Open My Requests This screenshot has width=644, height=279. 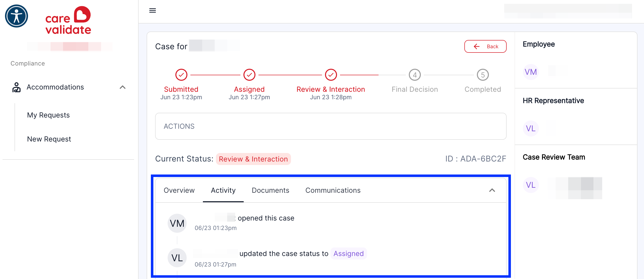click(48, 115)
